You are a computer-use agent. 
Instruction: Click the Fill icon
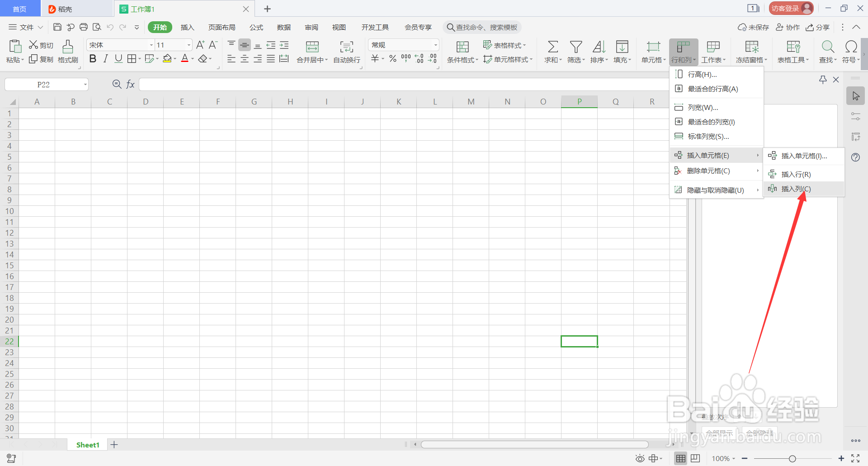622,47
